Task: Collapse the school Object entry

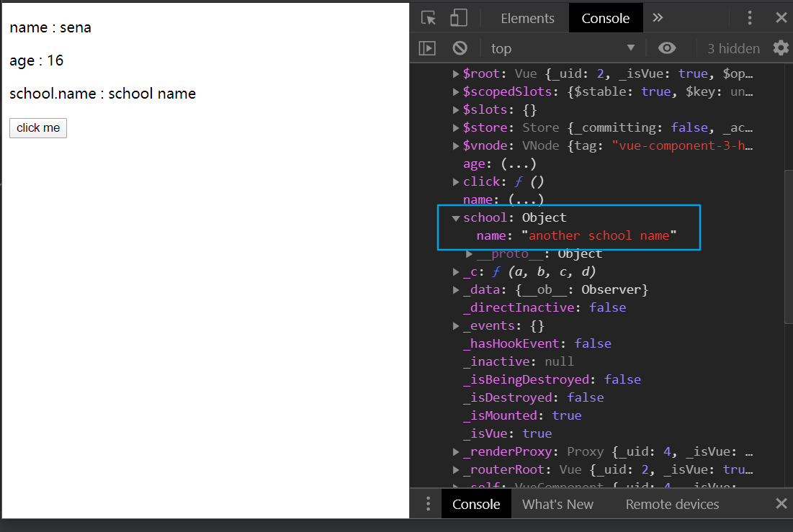Action: point(456,218)
